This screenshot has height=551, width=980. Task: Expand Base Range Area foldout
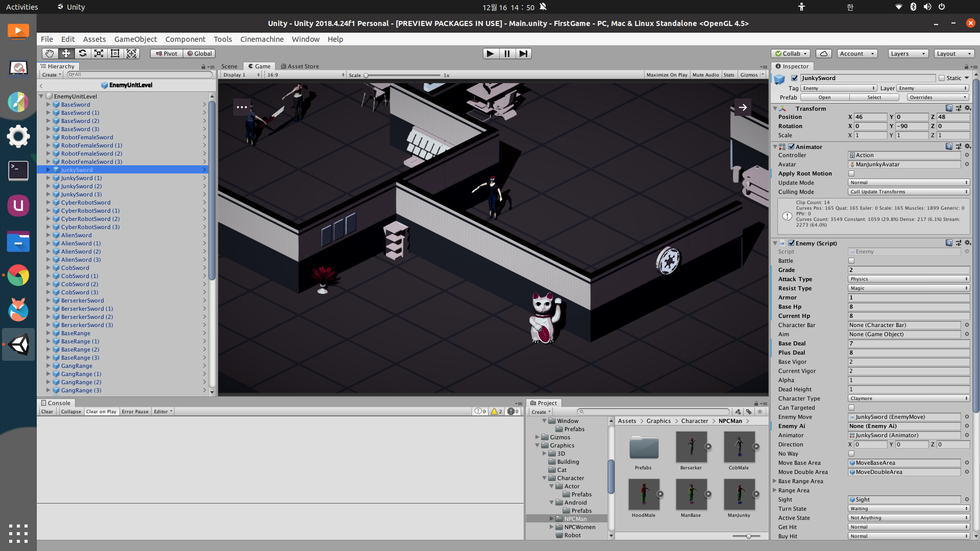775,481
